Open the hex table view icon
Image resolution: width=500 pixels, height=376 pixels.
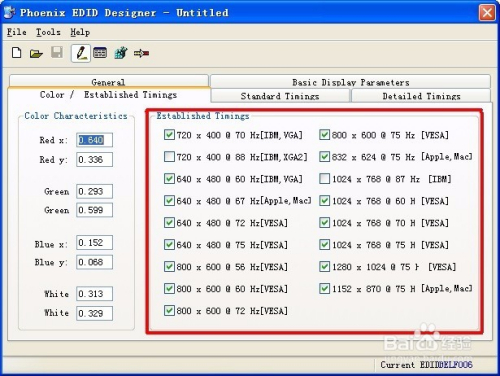[100, 53]
